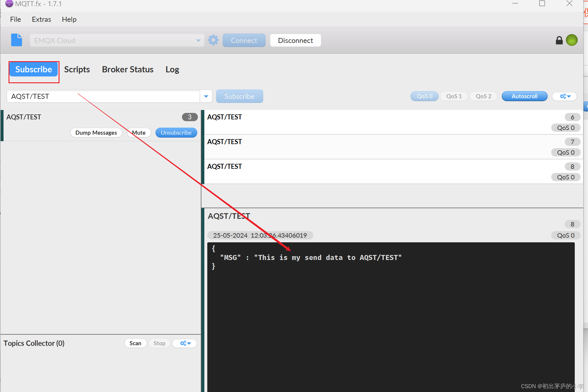
Task: Click the new connection profile file icon
Action: tap(16, 40)
